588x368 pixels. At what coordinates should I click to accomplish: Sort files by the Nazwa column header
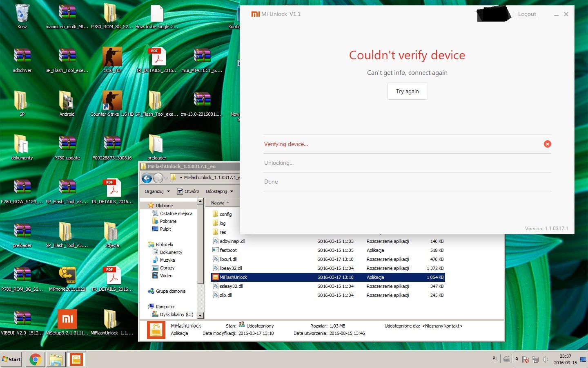click(218, 203)
